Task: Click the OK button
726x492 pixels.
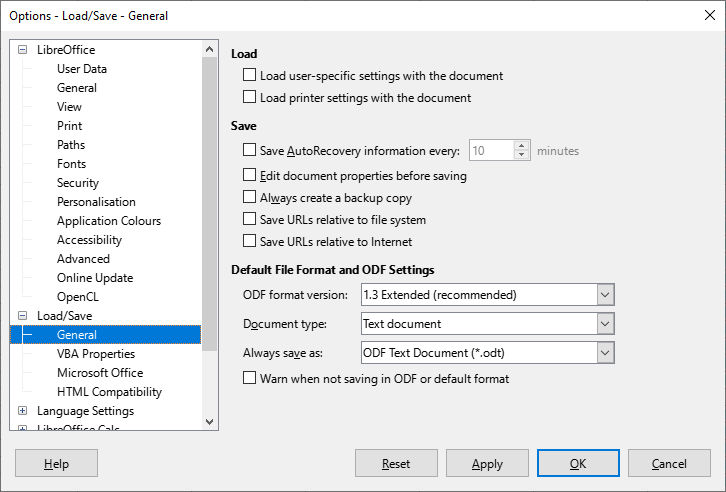Action: 578,464
